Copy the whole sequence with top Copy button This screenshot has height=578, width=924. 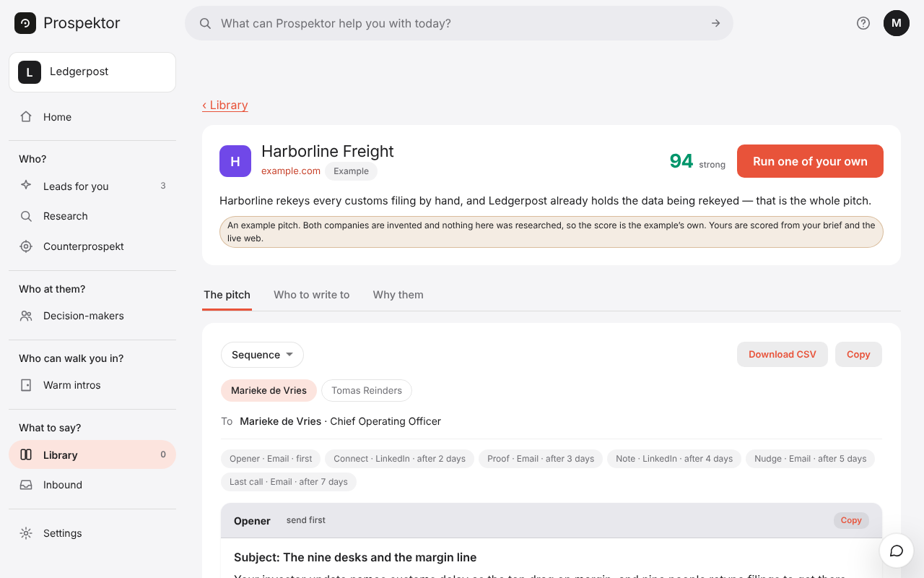point(858,355)
